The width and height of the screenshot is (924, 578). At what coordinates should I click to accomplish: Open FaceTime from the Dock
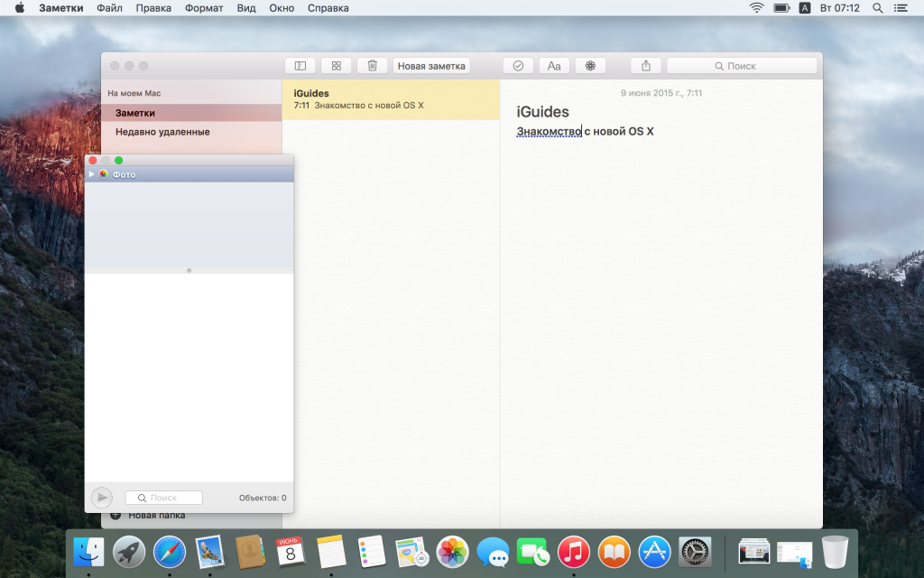pyautogui.click(x=533, y=552)
